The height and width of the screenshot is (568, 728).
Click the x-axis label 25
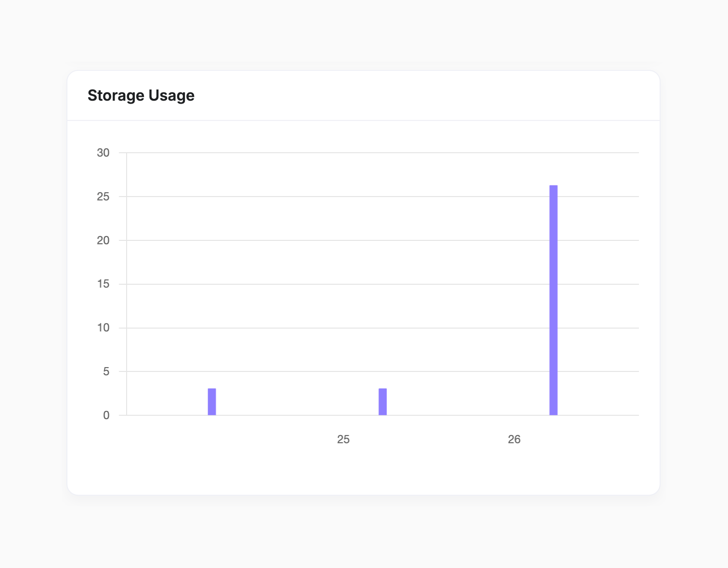point(343,439)
